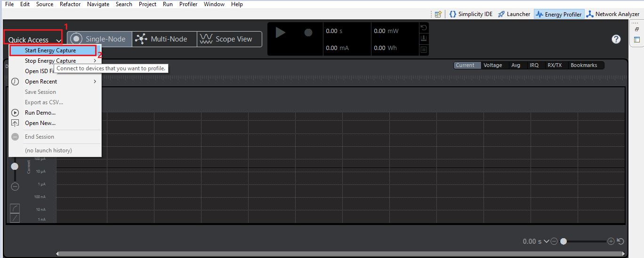Expand the Quick Access dropdown

(x=34, y=40)
